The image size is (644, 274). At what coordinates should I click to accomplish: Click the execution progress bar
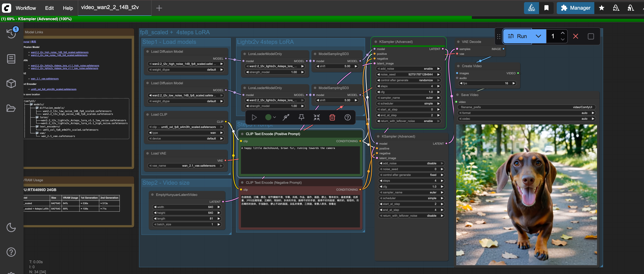pyautogui.click(x=322, y=19)
